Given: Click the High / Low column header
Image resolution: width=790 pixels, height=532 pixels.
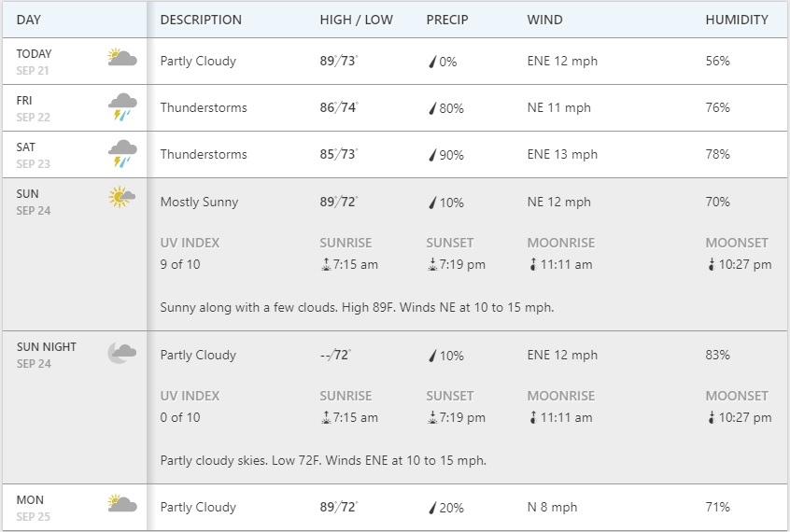Looking at the screenshot, I should coord(356,20).
